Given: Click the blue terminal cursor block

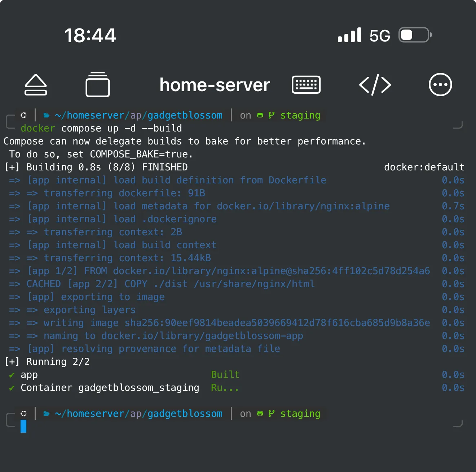Looking at the screenshot, I should coord(23,426).
